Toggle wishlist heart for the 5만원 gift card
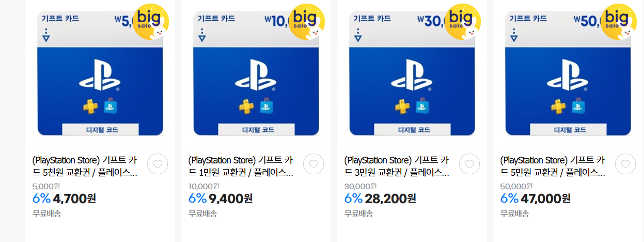This screenshot has height=242, width=644. [625, 164]
